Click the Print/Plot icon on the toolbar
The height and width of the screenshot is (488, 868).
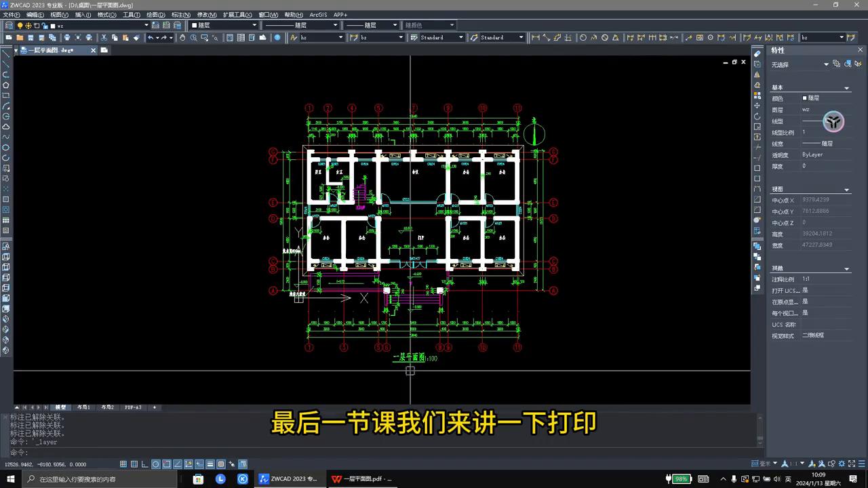point(67,37)
